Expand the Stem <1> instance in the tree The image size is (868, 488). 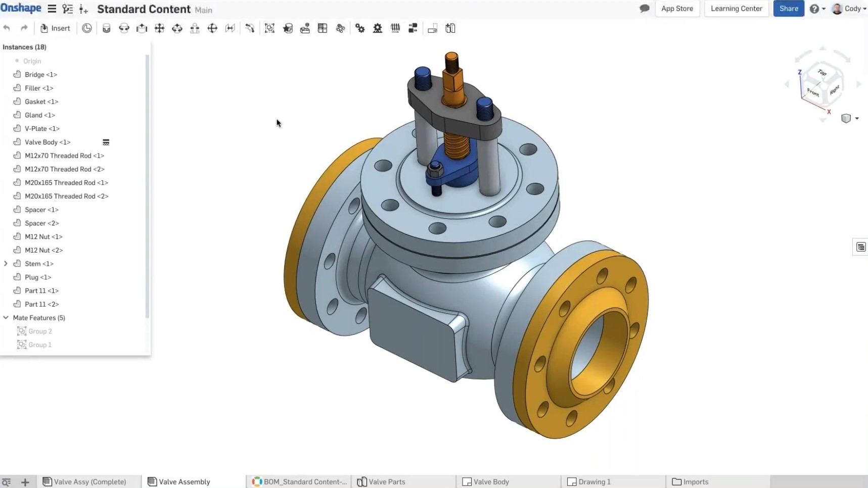[6, 263]
